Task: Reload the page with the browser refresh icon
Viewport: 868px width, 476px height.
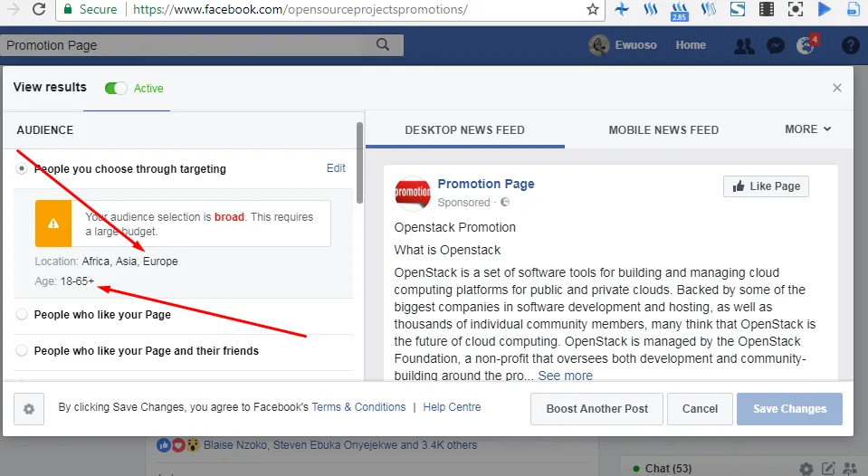Action: 39,9
